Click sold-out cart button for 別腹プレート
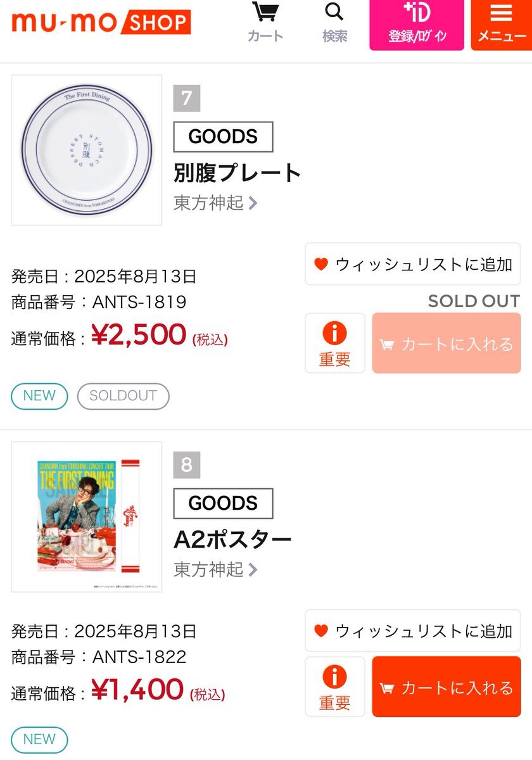The image size is (532, 760). point(446,343)
